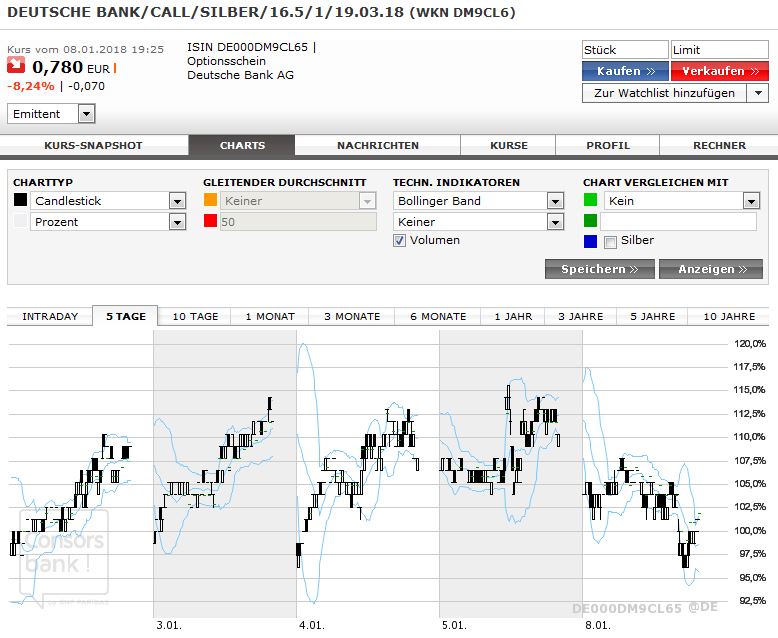Click the blue Silber comparison color square
The width and height of the screenshot is (778, 638).
[590, 241]
